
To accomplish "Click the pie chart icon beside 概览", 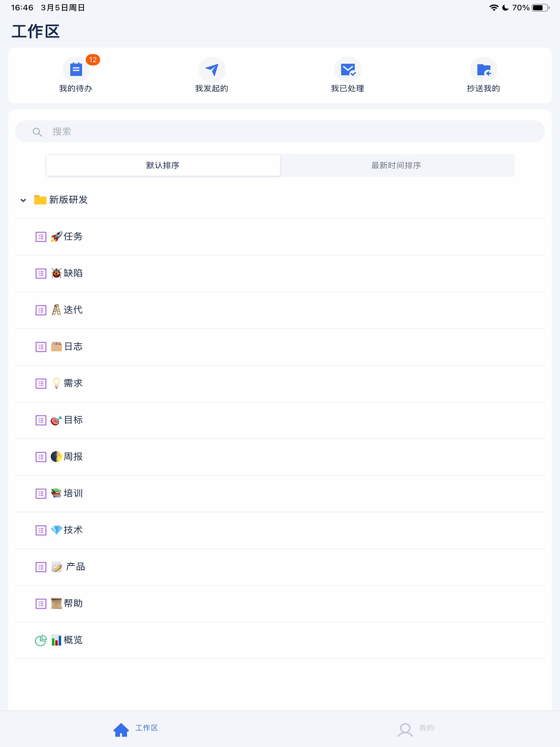I will pyautogui.click(x=41, y=640).
